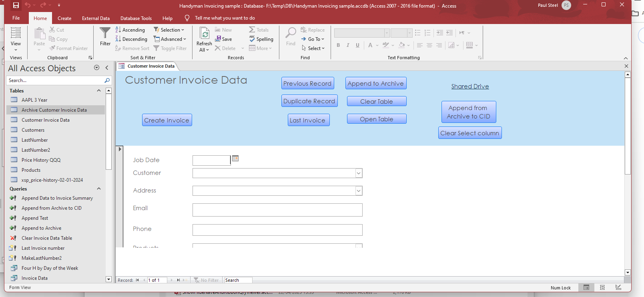This screenshot has width=644, height=297.
Task: Switch to Design View in status bar
Action: [618, 287]
